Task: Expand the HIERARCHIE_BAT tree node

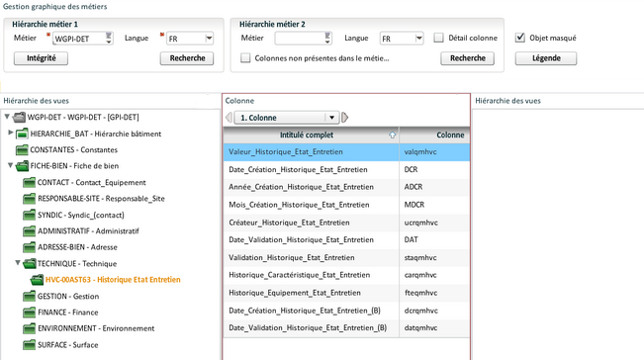Action: click(x=11, y=133)
